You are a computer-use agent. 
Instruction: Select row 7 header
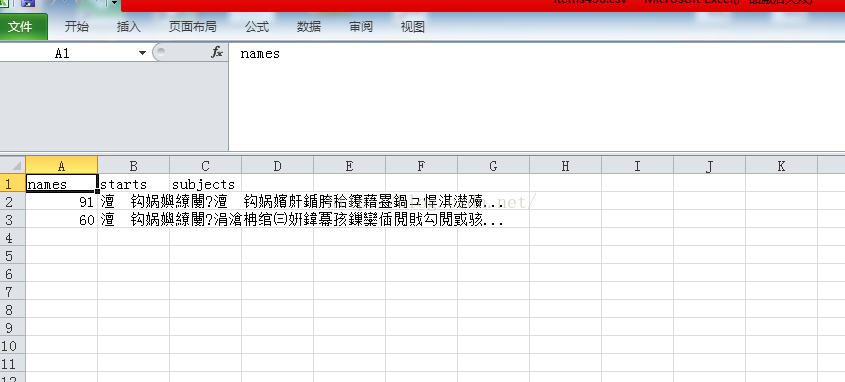12,291
